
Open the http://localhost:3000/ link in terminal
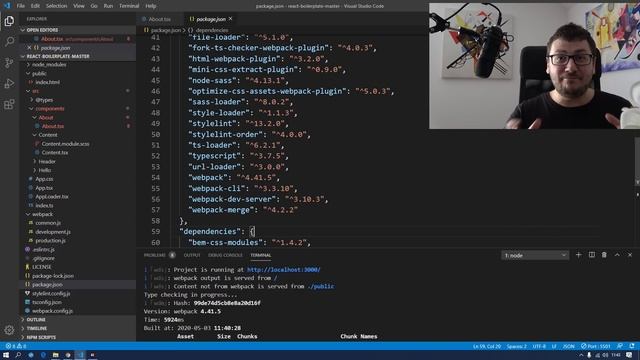coord(284,270)
